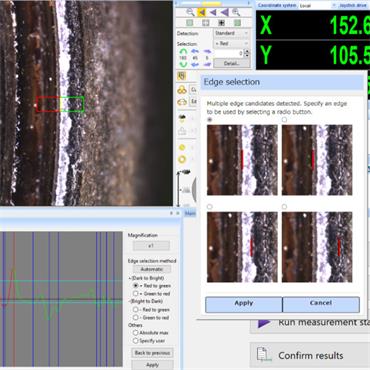Click 'Run measurement' step button
Viewport: 370px width, 370px height.
click(x=310, y=323)
